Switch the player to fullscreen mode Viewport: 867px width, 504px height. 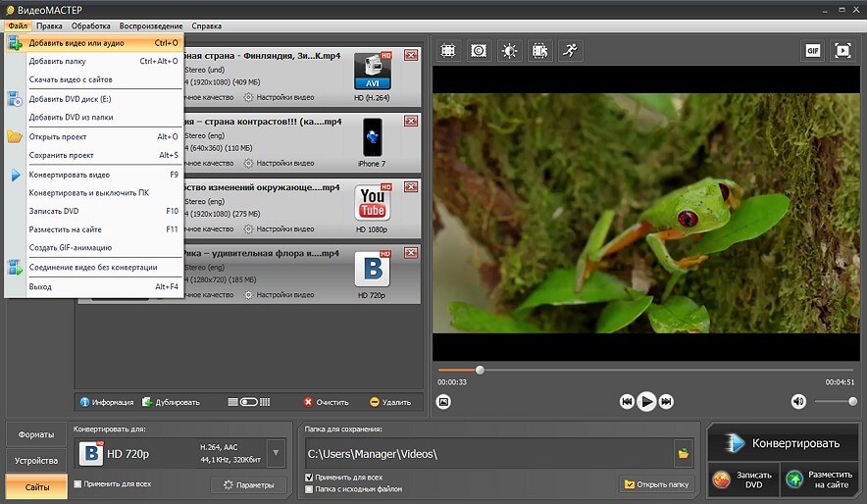tap(841, 50)
